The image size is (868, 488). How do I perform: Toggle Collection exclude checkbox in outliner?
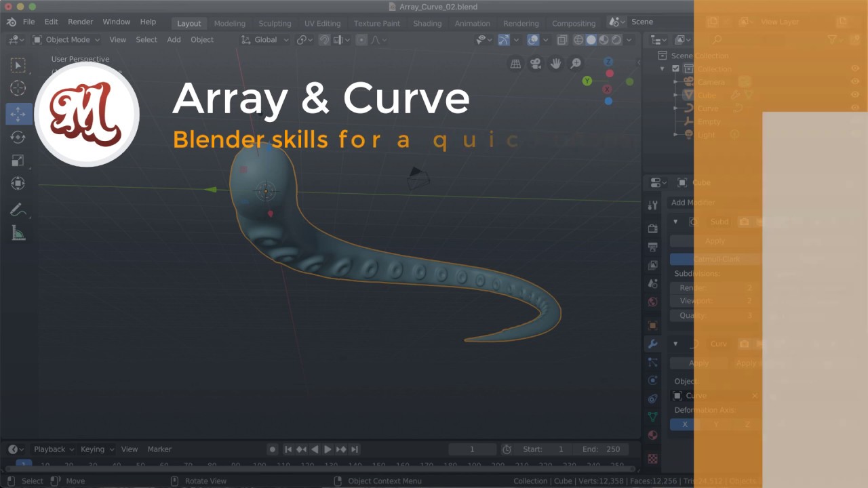coord(675,68)
